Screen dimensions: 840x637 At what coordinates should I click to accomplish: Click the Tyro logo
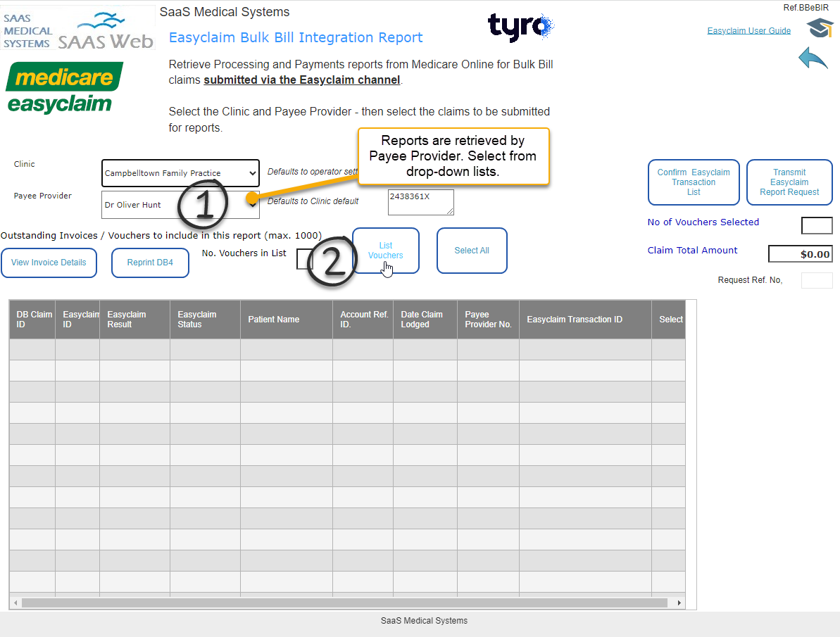point(521,27)
